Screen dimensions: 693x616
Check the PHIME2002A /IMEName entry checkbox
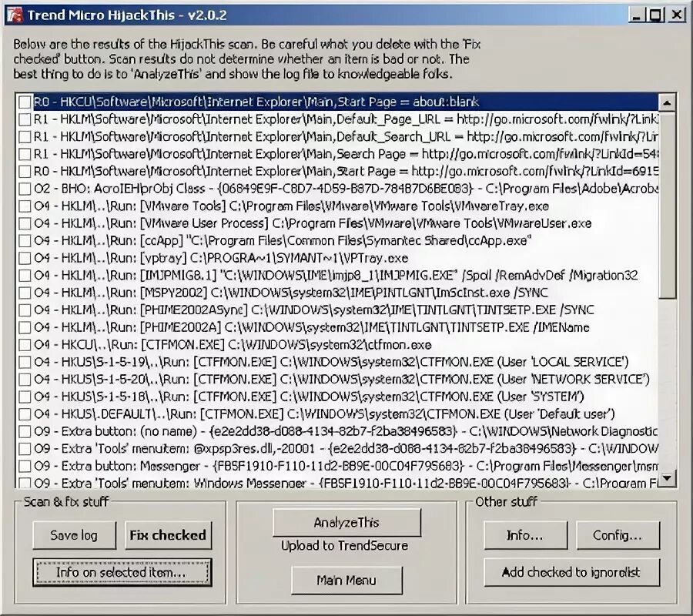coord(25,327)
